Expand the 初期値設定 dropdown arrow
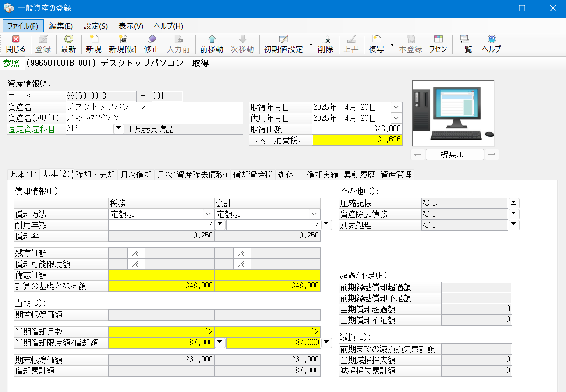Image resolution: width=566 pixels, height=392 pixels. [x=311, y=44]
